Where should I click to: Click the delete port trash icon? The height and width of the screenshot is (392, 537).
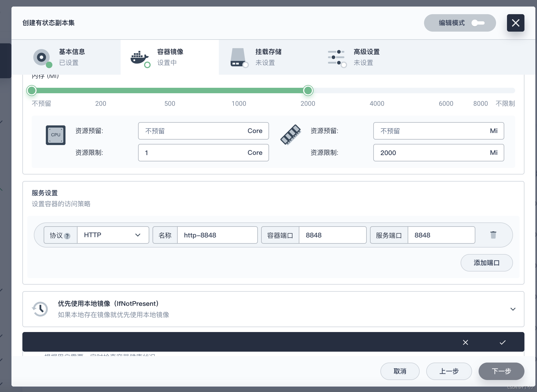pyautogui.click(x=493, y=235)
